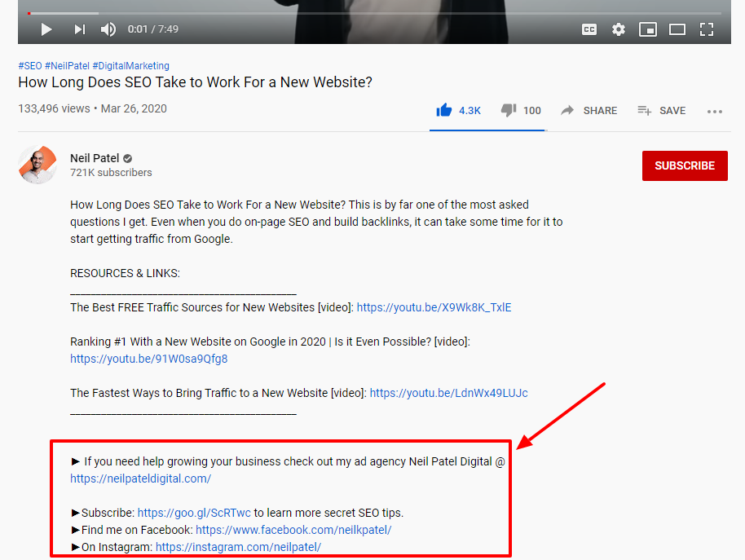Screen dimensions: 745x560
Task: Open video settings gear
Action: tap(618, 29)
